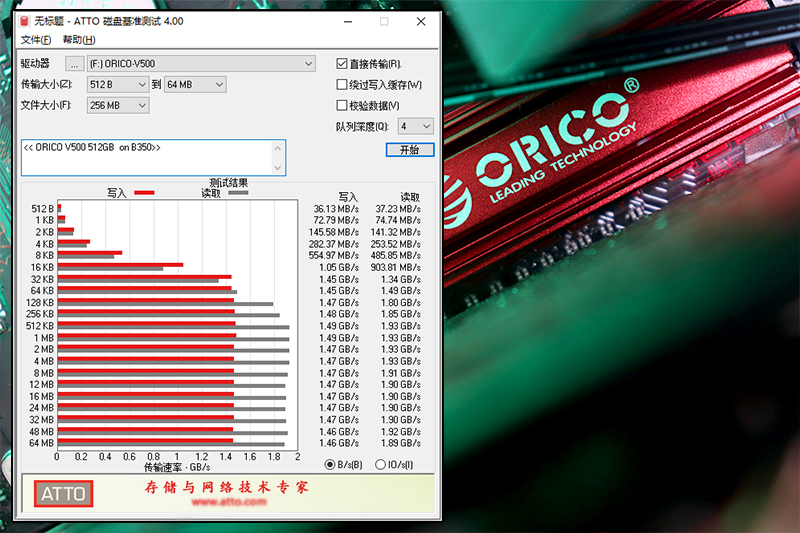
Task: Click the 1.89 GB/s read result for 64 MB
Action: 401,443
